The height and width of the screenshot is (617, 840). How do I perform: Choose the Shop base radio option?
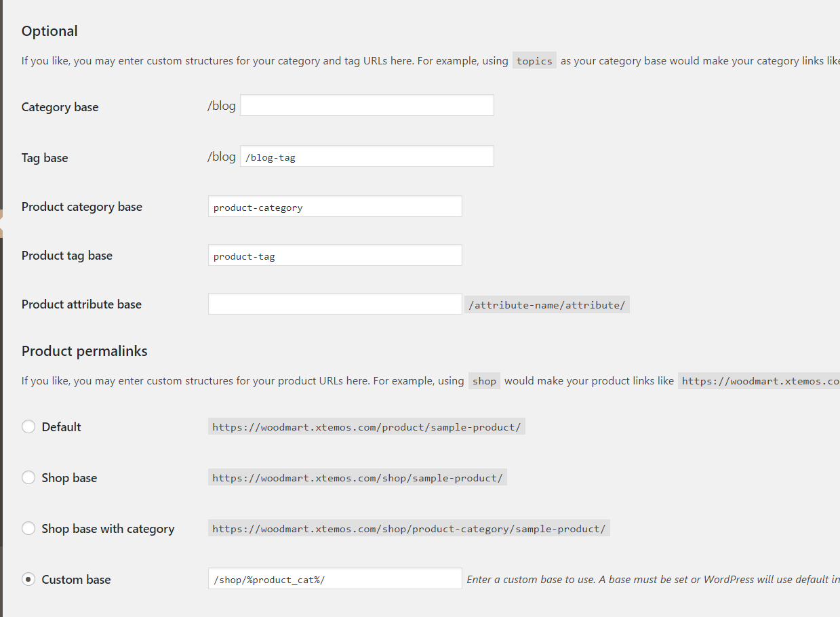coord(28,477)
